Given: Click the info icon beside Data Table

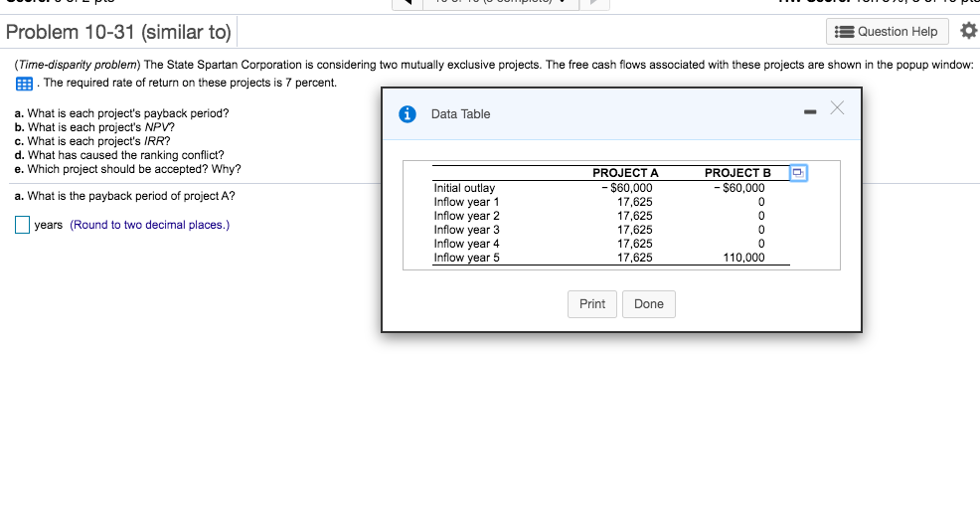Looking at the screenshot, I should [x=408, y=113].
